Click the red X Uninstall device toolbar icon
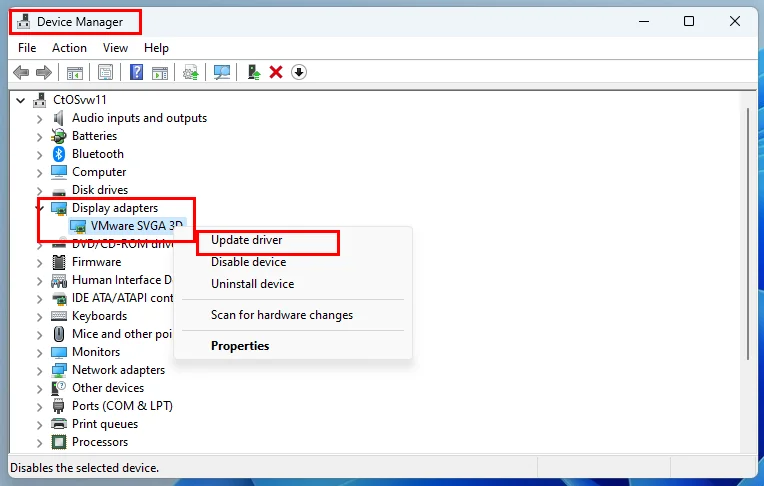 (276, 72)
